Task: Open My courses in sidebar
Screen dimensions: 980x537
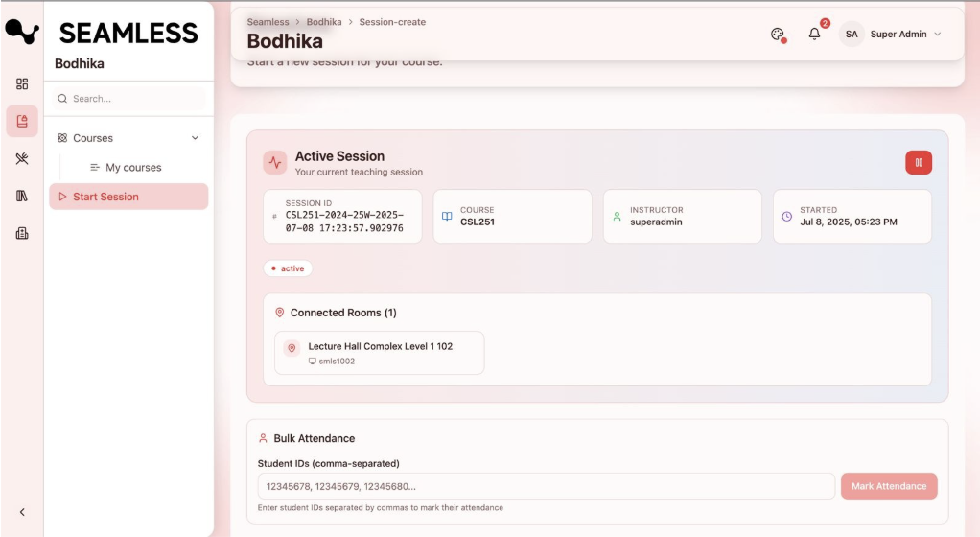Action: tap(133, 167)
